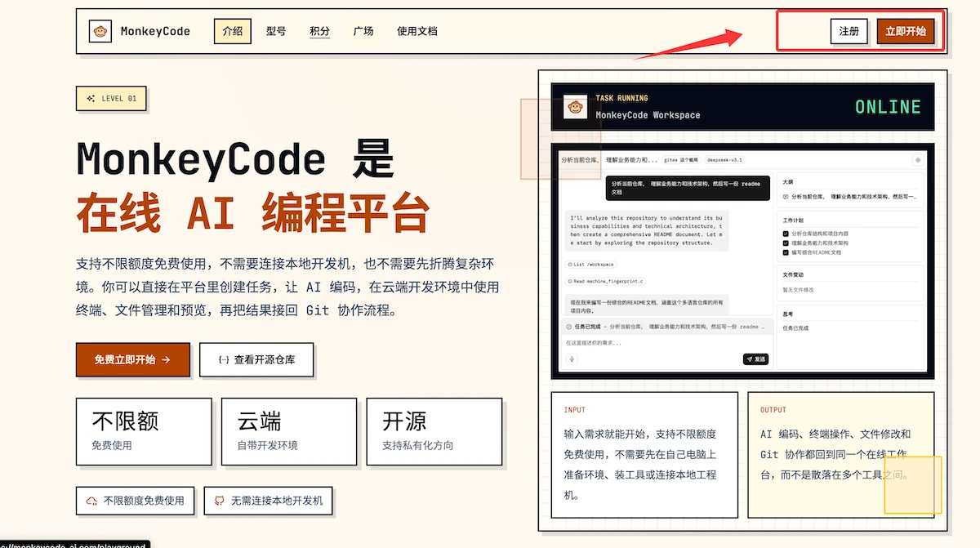980x548 pixels.
Task: Toggle the 编写综合README文档 checkbox
Action: pyautogui.click(x=786, y=252)
